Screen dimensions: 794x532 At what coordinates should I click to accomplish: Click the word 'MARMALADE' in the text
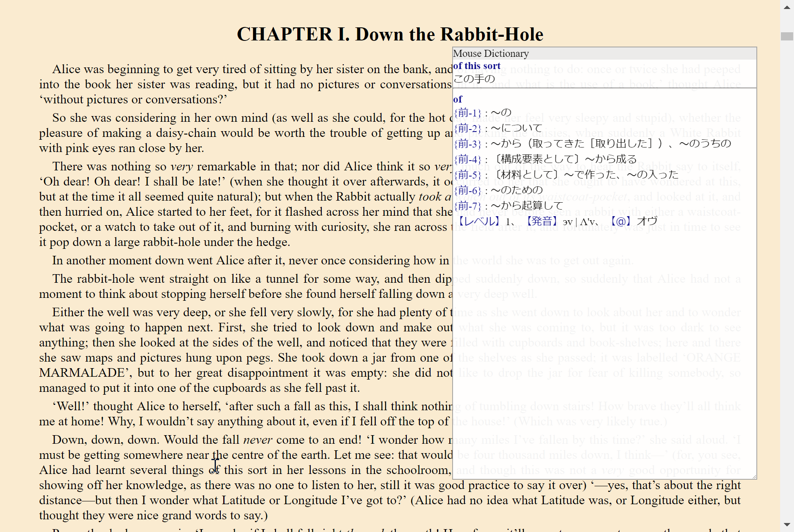coord(82,373)
